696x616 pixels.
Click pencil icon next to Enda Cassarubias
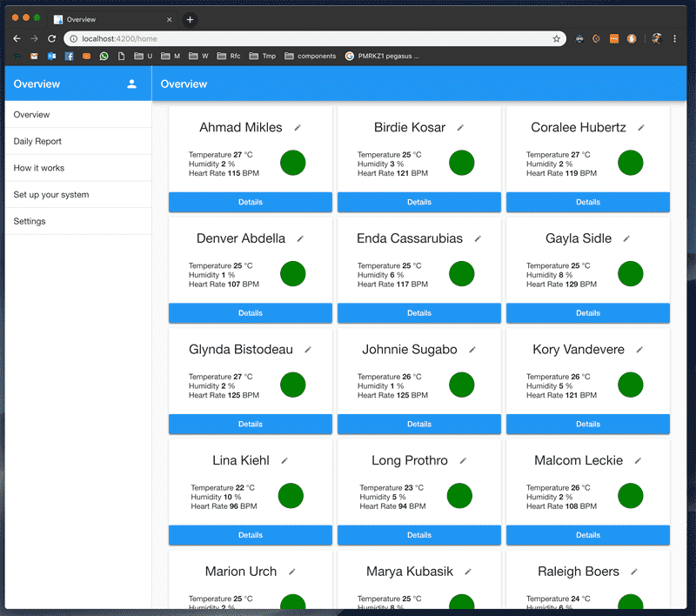478,238
